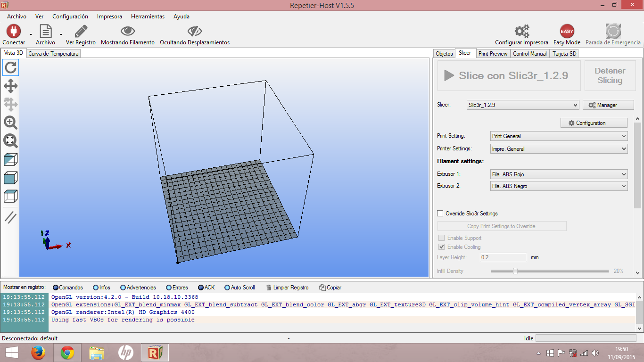Expand the Conectar dropdown arrow

coord(31,34)
